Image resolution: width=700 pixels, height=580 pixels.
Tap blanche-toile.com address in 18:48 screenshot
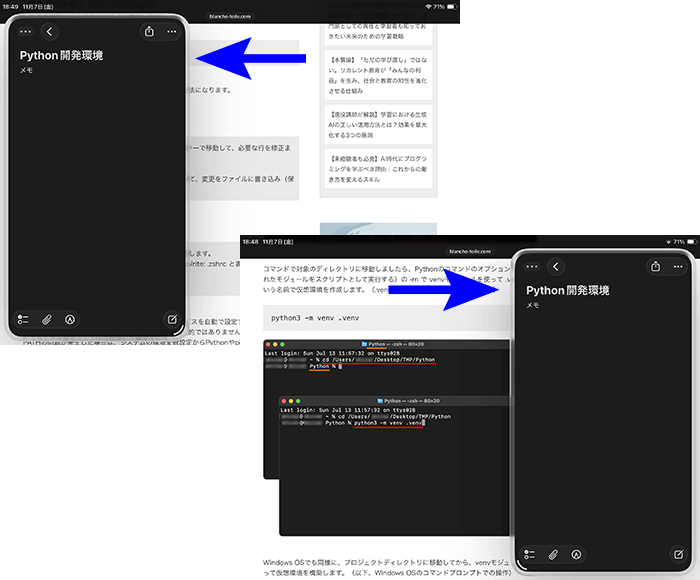(470, 251)
